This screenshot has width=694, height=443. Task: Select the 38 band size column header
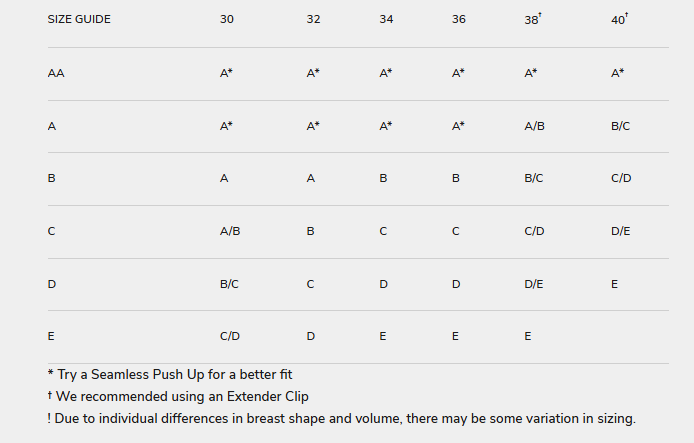532,20
